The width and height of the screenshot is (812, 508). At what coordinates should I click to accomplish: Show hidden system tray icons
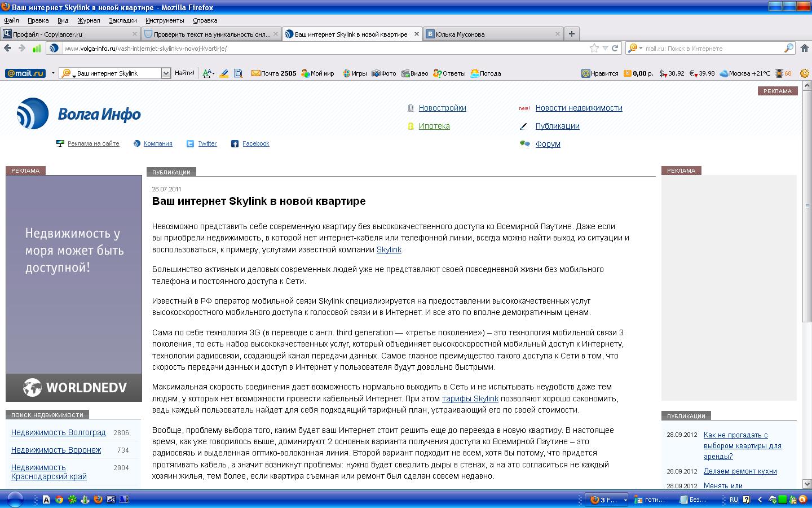click(760, 500)
